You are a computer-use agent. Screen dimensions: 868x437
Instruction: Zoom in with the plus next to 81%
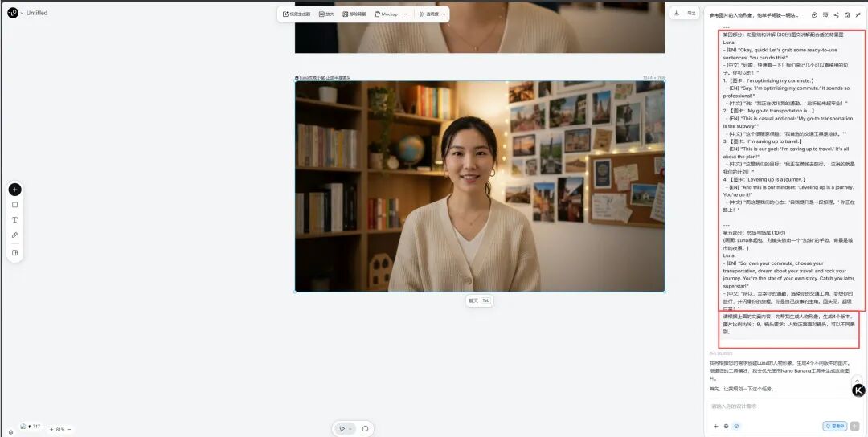[51, 429]
